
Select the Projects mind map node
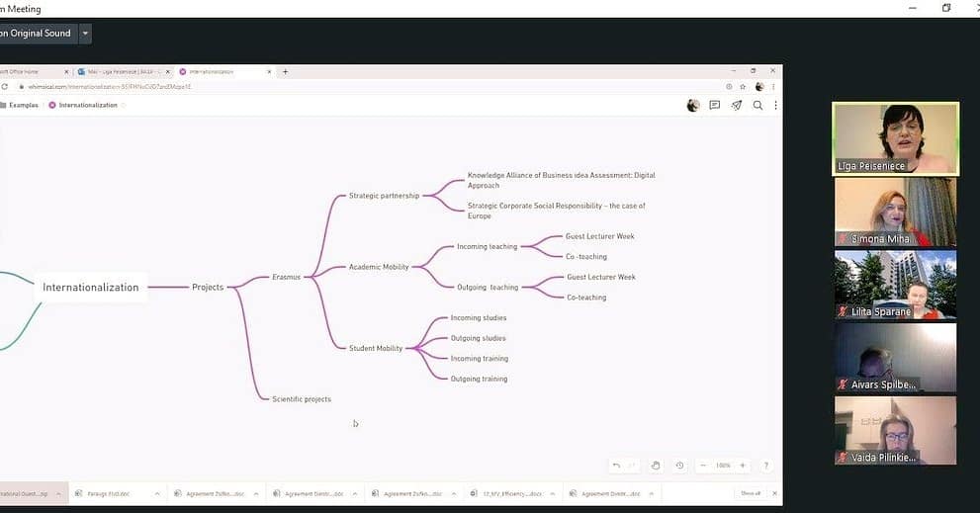coord(208,287)
